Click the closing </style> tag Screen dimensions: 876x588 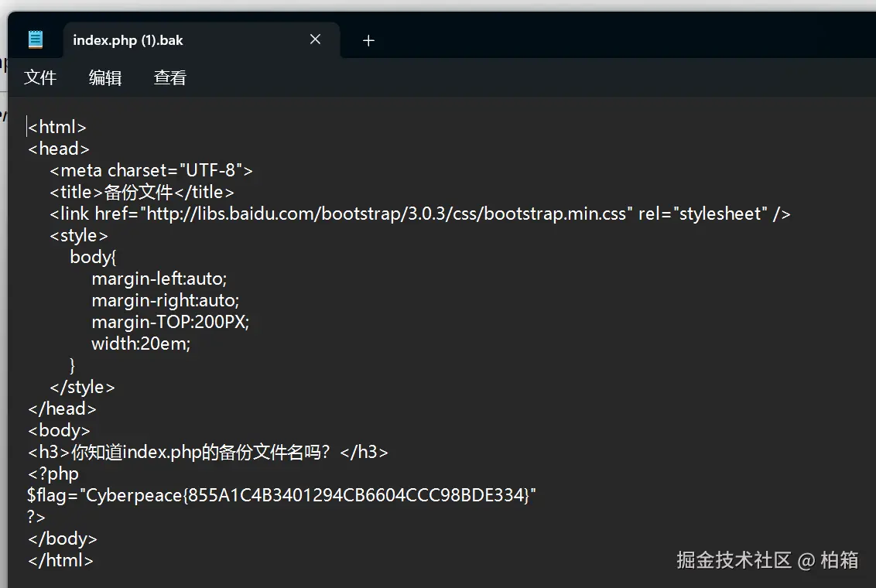[82, 387]
